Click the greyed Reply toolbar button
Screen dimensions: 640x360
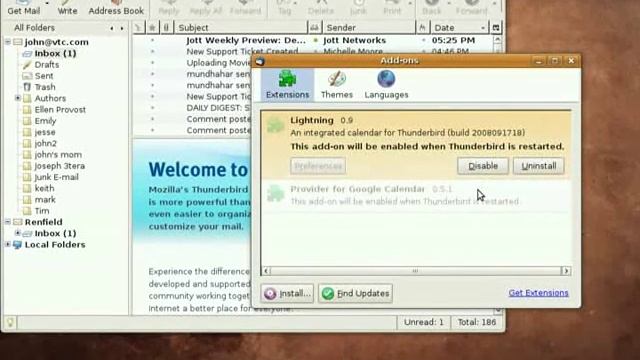pyautogui.click(x=169, y=8)
